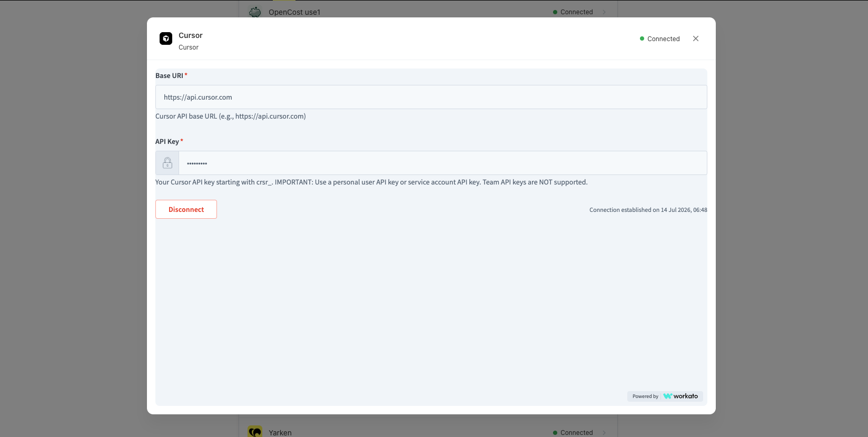
Task: Click the Connected status in dialog header
Action: click(659, 38)
